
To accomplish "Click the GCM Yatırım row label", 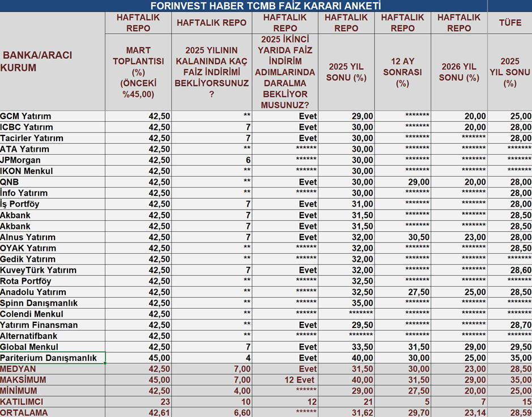I will [x=52, y=116].
